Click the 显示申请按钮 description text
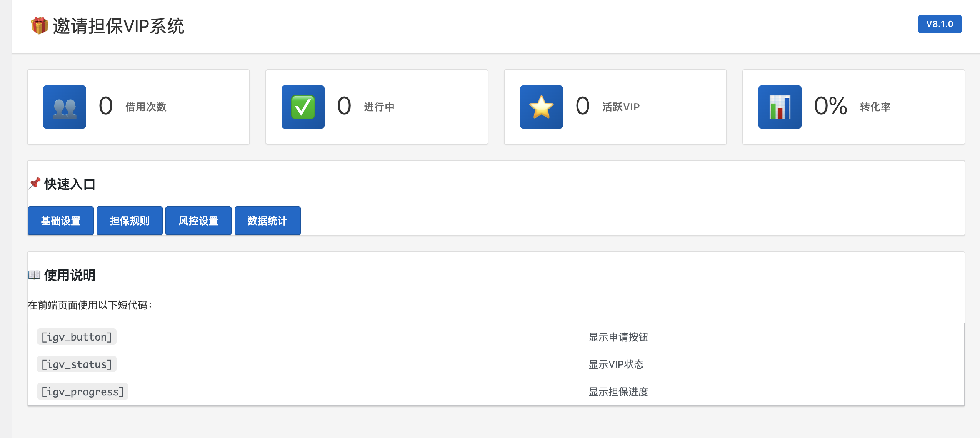This screenshot has height=438, width=980. point(617,338)
